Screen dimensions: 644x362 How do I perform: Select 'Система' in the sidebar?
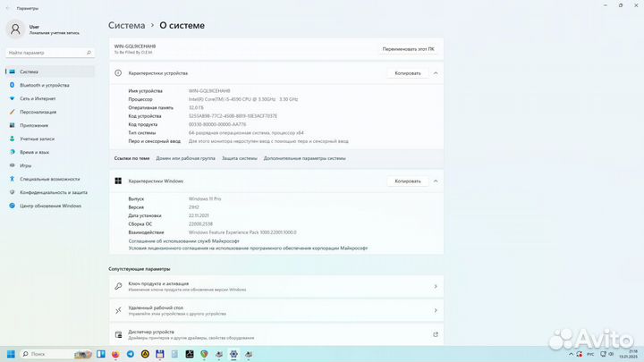[50, 72]
